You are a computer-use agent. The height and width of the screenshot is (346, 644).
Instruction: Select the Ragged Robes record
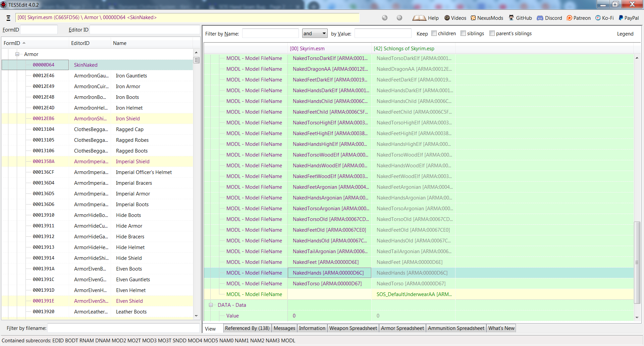(x=97, y=140)
